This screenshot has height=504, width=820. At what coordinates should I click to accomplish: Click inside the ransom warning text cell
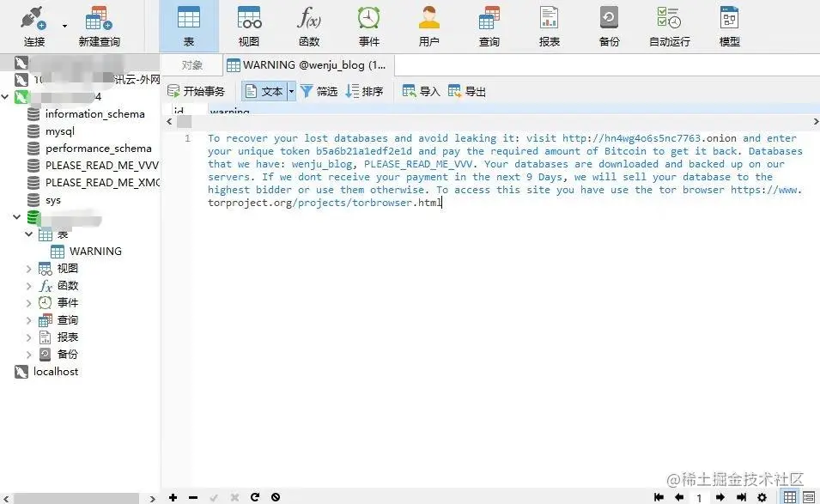pos(505,171)
